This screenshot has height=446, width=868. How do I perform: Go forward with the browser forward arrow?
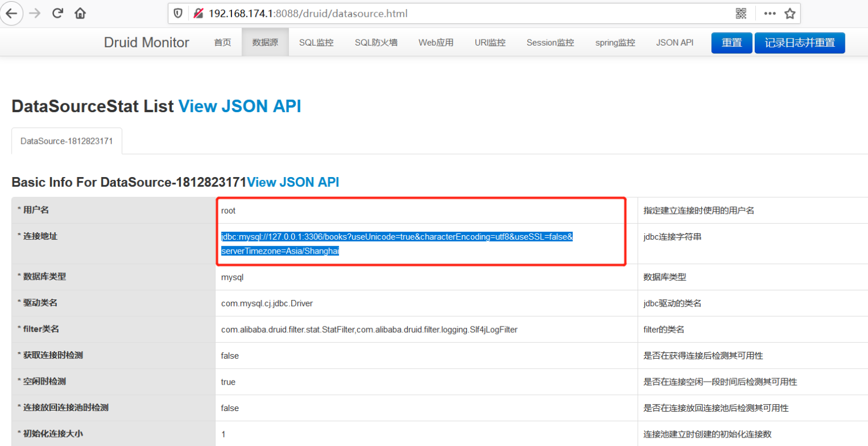35,14
